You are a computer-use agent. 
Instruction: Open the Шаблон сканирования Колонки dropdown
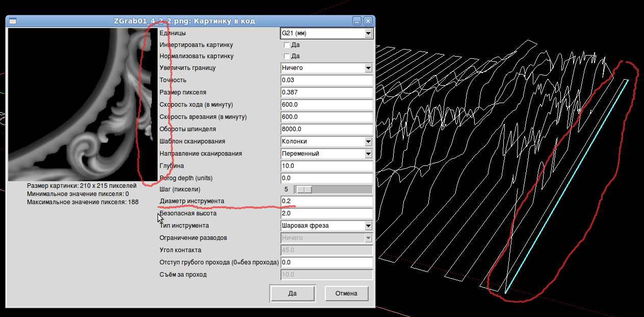[x=326, y=141]
